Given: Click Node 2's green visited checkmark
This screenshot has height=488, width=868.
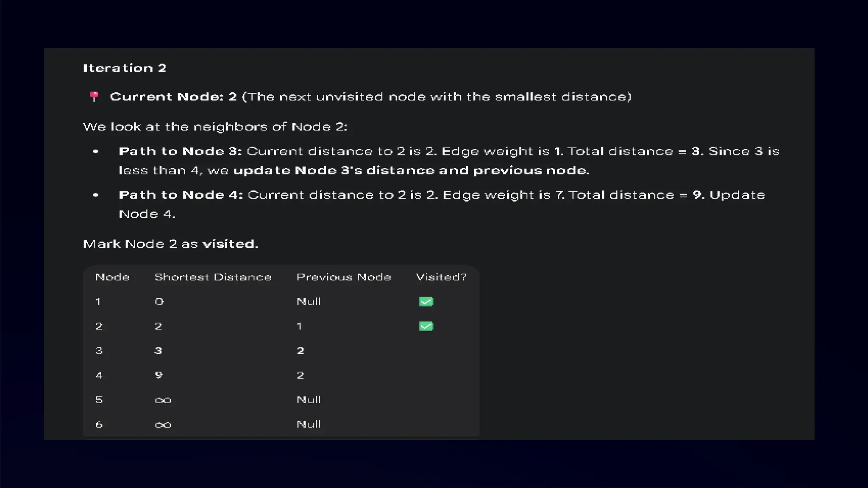Looking at the screenshot, I should (426, 326).
